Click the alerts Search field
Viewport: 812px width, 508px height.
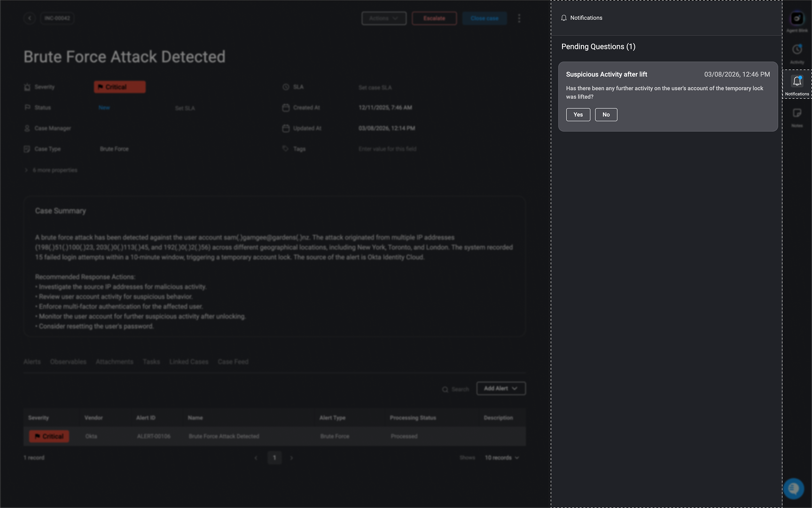(x=456, y=390)
